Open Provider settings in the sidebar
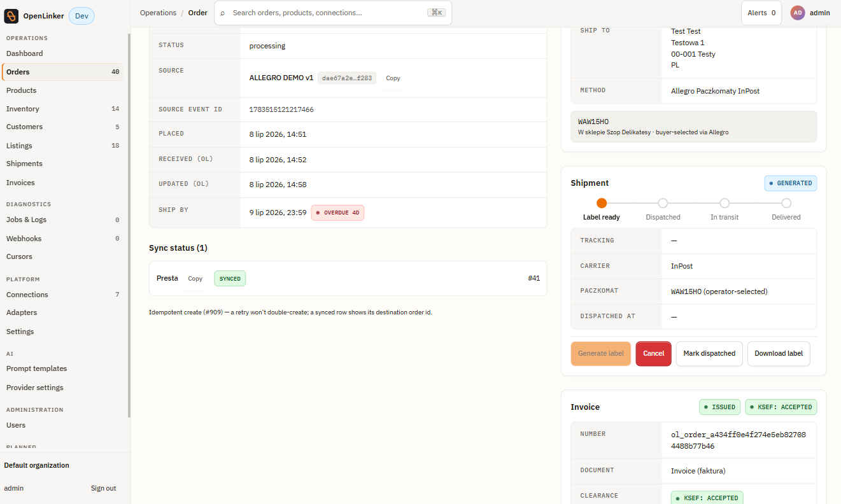 (x=62, y=388)
